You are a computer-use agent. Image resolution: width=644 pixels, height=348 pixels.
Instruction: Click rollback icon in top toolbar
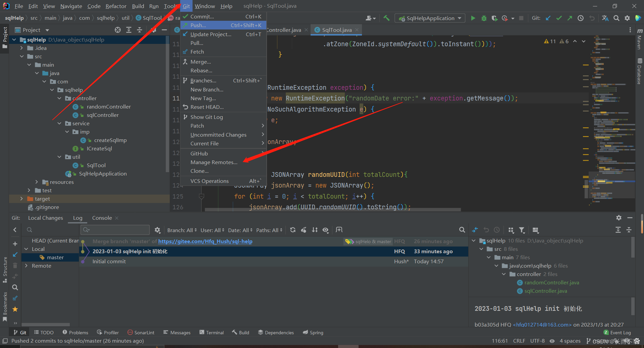[592, 18]
